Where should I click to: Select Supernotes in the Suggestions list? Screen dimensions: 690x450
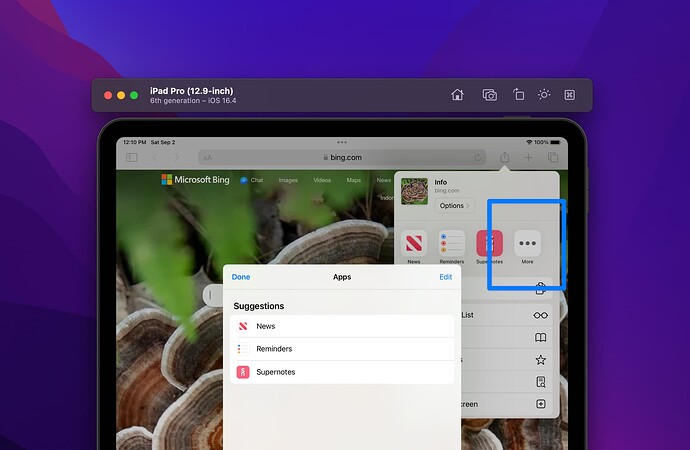[342, 372]
